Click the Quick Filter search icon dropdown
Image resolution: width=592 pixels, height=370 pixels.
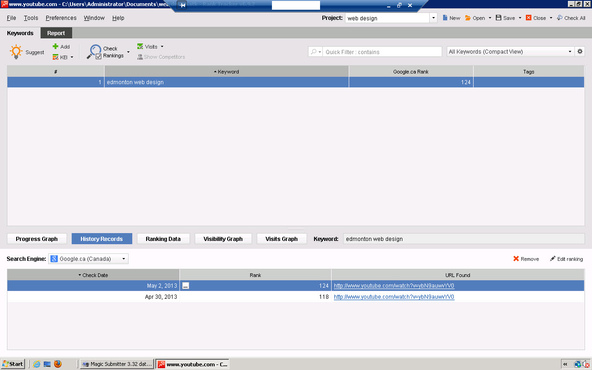click(x=315, y=52)
